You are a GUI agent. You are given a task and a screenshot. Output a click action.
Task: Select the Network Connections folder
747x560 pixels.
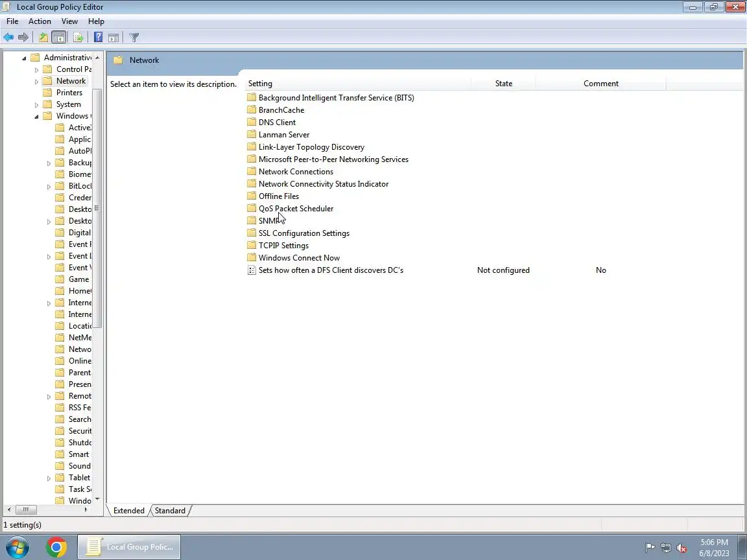pyautogui.click(x=290, y=172)
